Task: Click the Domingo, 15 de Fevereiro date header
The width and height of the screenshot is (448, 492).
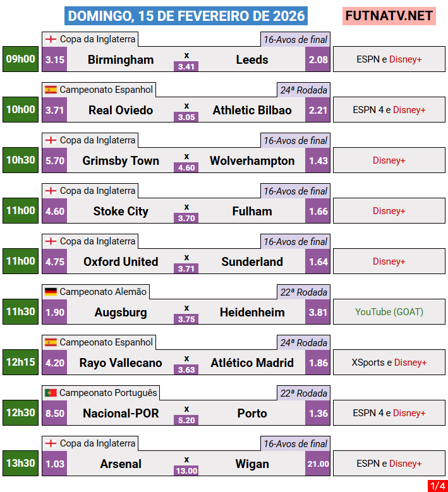Action: tap(186, 16)
